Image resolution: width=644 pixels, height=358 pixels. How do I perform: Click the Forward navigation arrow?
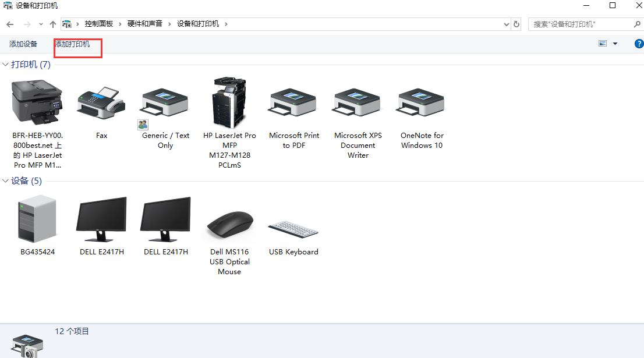[x=27, y=24]
